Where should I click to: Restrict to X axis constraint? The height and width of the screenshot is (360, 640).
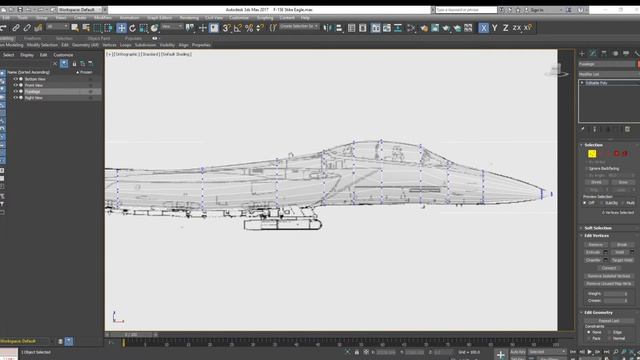484,28
